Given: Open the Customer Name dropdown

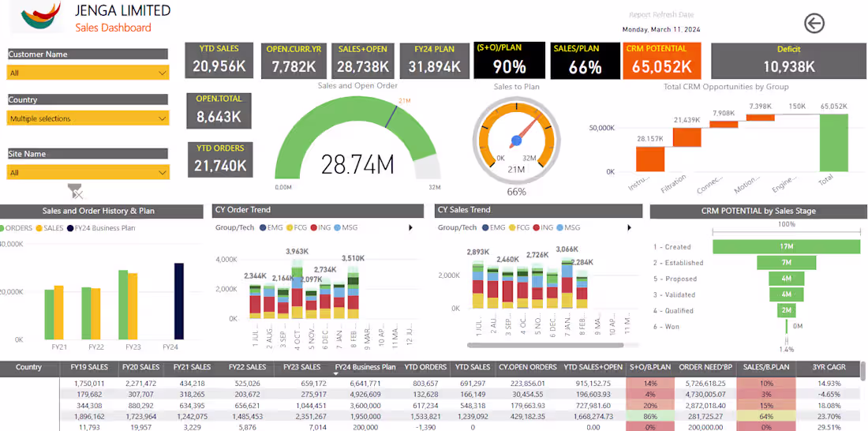Looking at the screenshot, I should tap(88, 73).
